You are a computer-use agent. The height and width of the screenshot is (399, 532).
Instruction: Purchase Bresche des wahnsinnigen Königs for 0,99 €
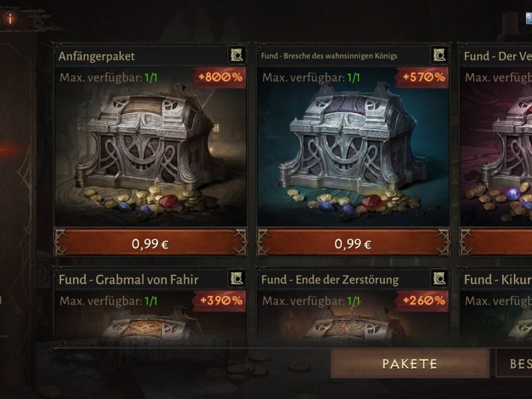tap(353, 243)
